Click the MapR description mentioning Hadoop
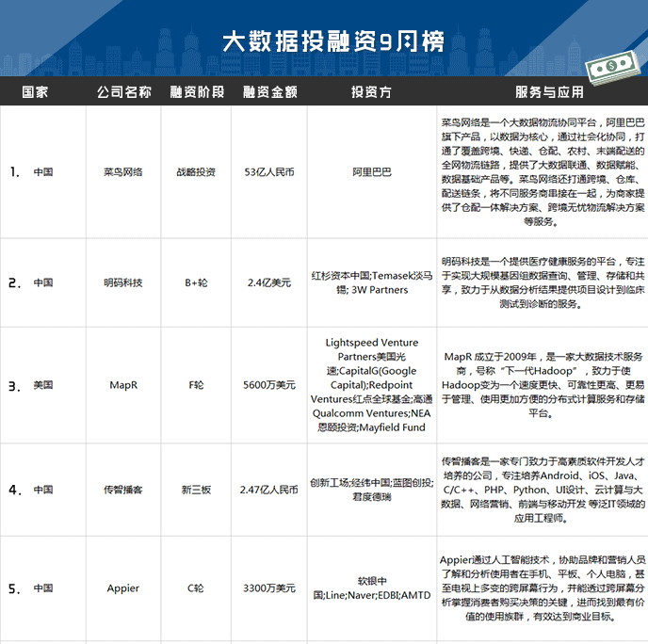 543,384
